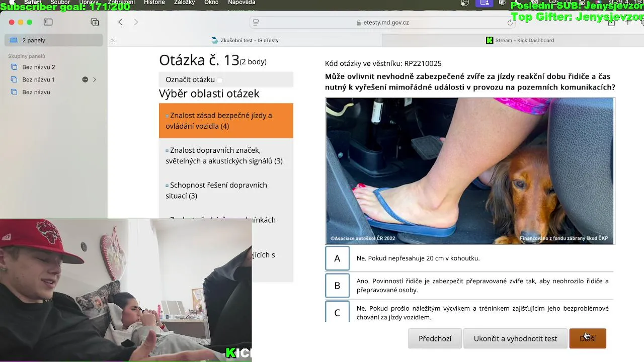Viewport: 644px width, 362px height.
Task: Open tab group Bez názvu 1
Action: 38,79
